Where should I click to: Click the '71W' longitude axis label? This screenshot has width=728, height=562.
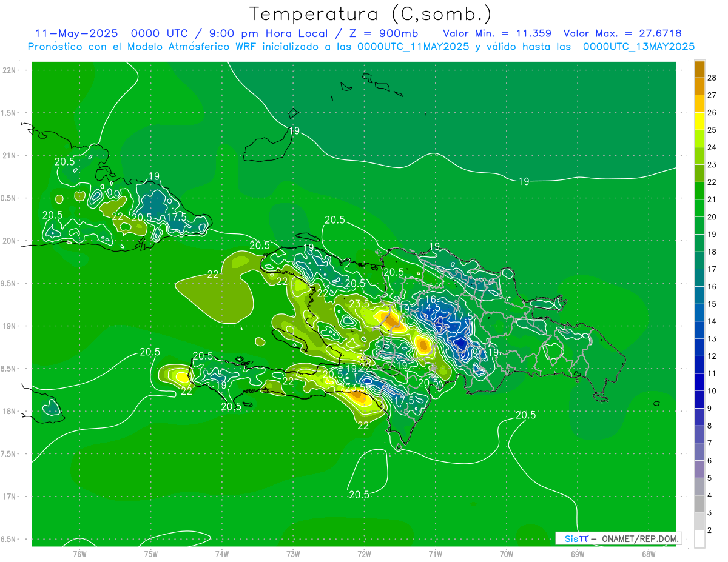pos(435,554)
